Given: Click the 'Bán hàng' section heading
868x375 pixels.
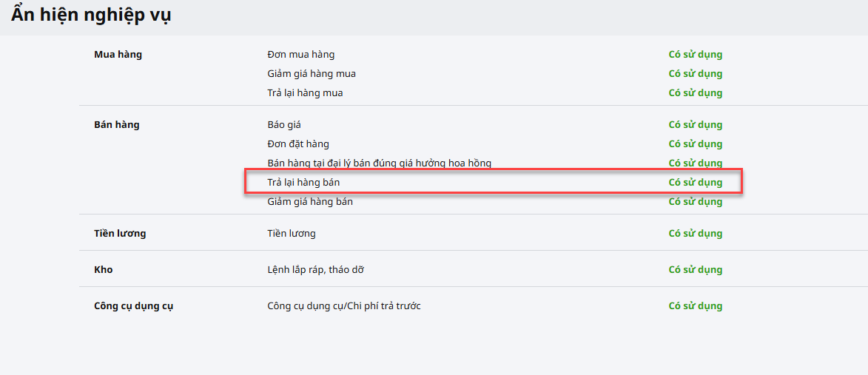Looking at the screenshot, I should click(117, 125).
